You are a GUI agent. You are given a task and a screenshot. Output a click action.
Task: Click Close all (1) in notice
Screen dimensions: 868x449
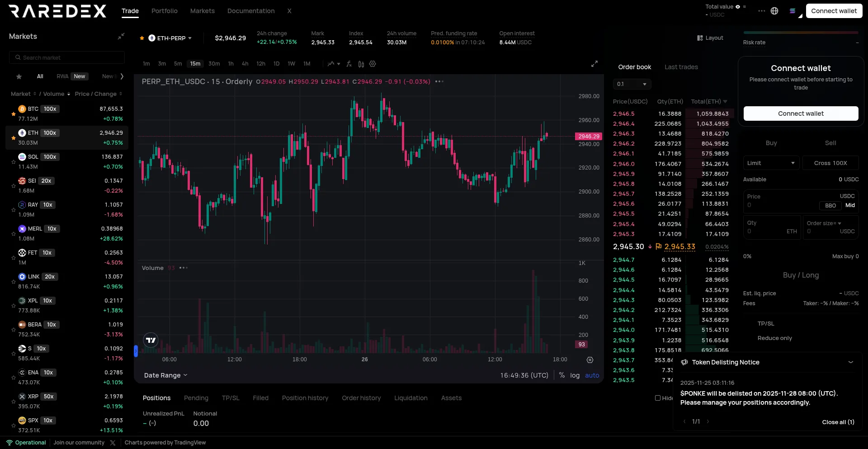click(x=838, y=422)
